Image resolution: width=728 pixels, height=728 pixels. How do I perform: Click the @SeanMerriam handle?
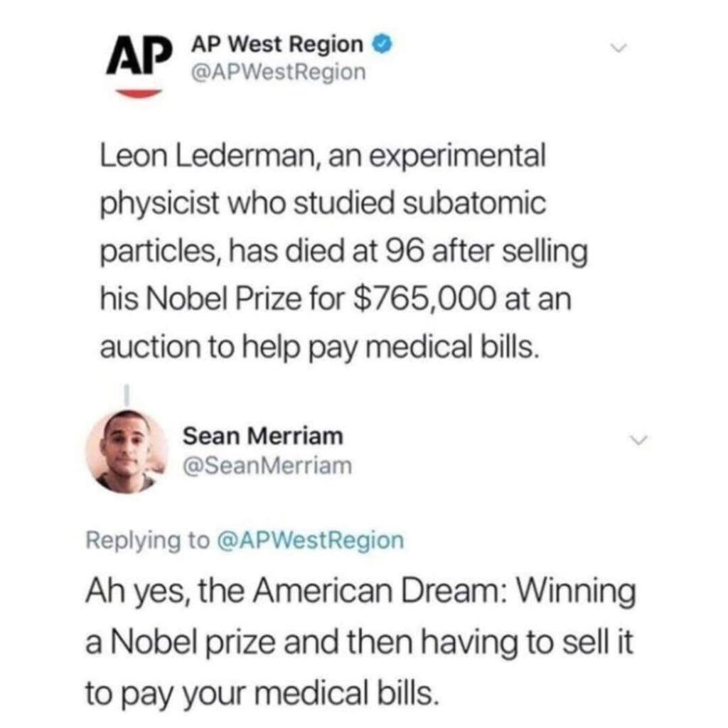[267, 466]
